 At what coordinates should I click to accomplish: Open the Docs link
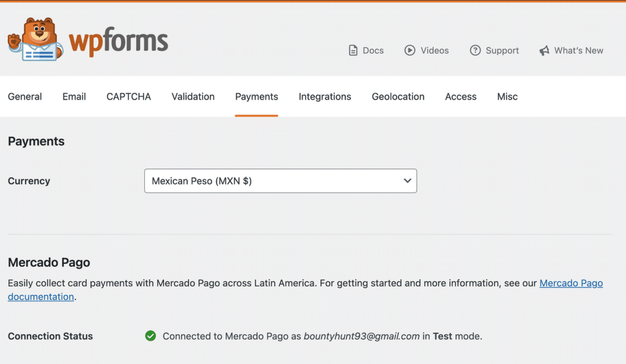(x=366, y=50)
